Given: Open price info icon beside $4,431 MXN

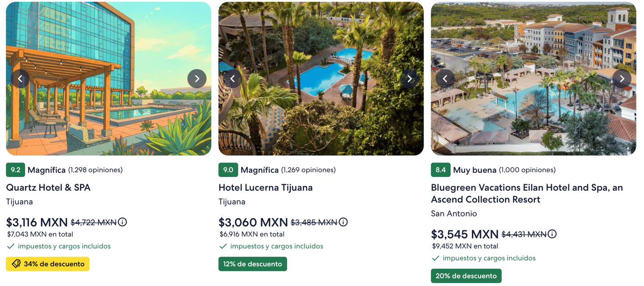Looking at the screenshot, I should (x=552, y=234).
